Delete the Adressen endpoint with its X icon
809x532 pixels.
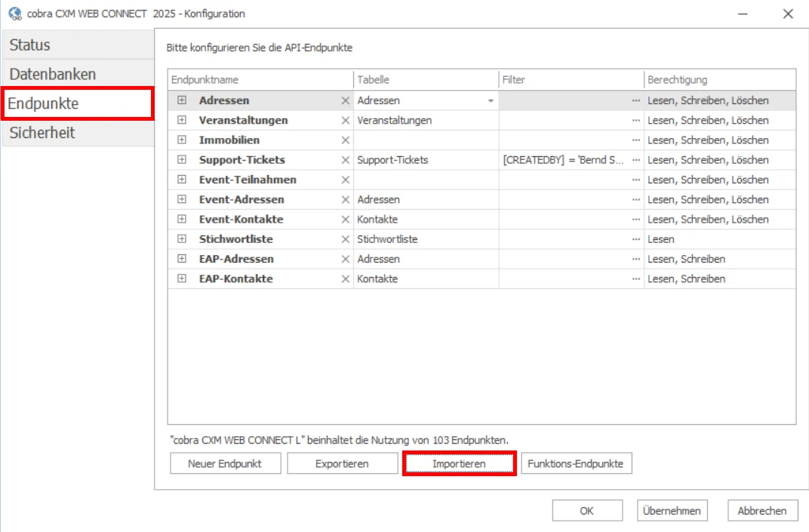pyautogui.click(x=345, y=100)
